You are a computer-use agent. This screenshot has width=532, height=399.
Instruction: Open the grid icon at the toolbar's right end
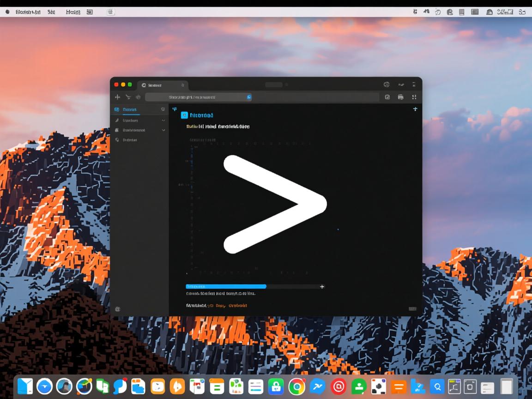pyautogui.click(x=414, y=97)
